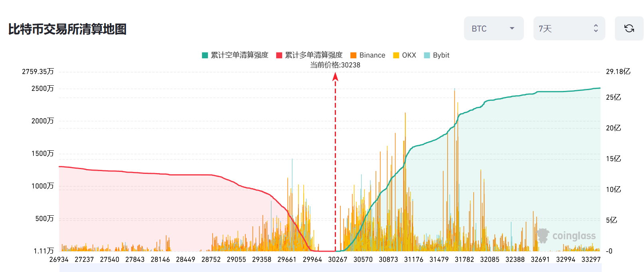The image size is (644, 272).
Task: Click the right axis value 25亿
Action: pyautogui.click(x=613, y=97)
